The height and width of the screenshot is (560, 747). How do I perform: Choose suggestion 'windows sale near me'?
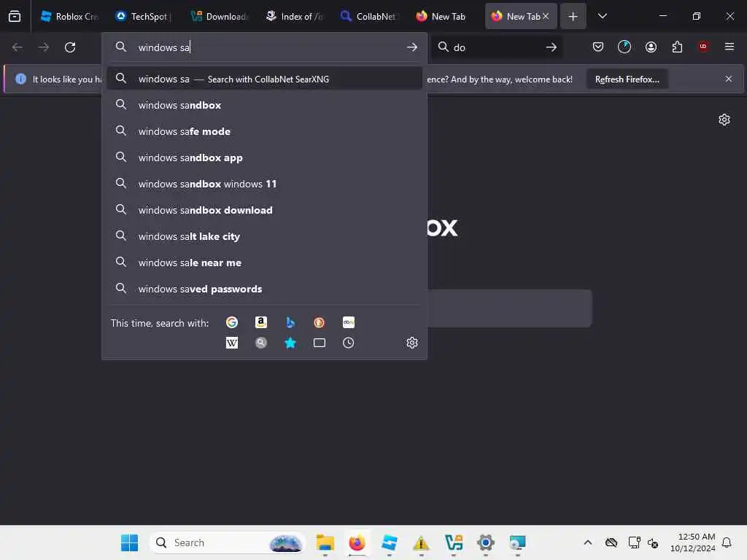(264, 262)
